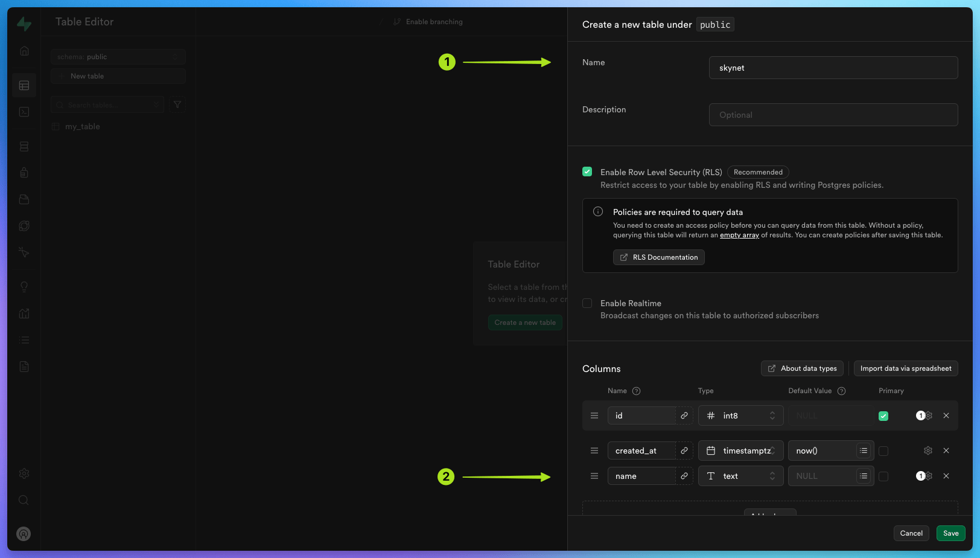
Task: Toggle Enable Realtime checkbox
Action: [x=587, y=303]
